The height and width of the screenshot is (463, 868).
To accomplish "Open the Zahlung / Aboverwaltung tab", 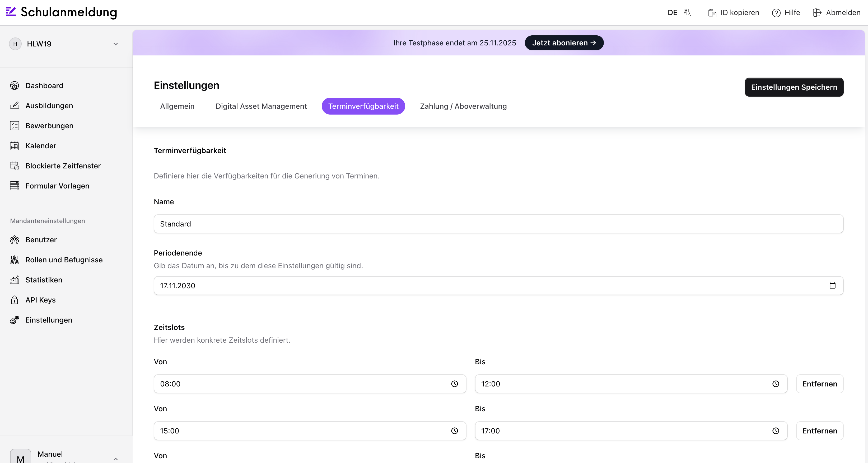I will [463, 106].
